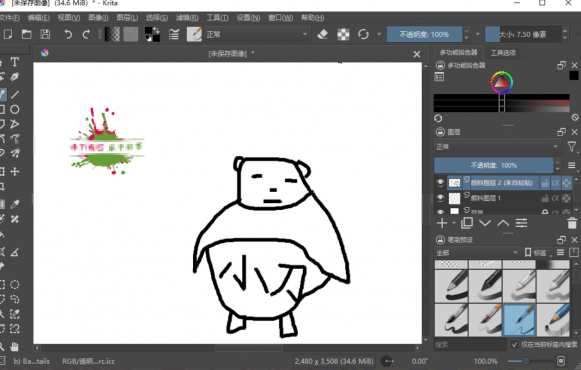This screenshot has height=370, width=581.
Task: Open the 工具(T) menu
Action: click(x=218, y=17)
